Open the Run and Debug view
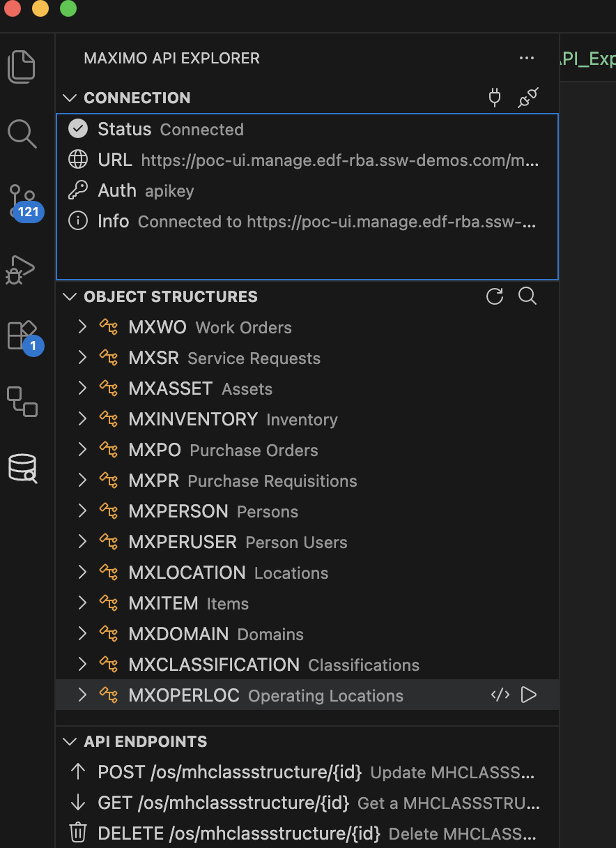Screen dimensions: 616x848 tap(21, 269)
